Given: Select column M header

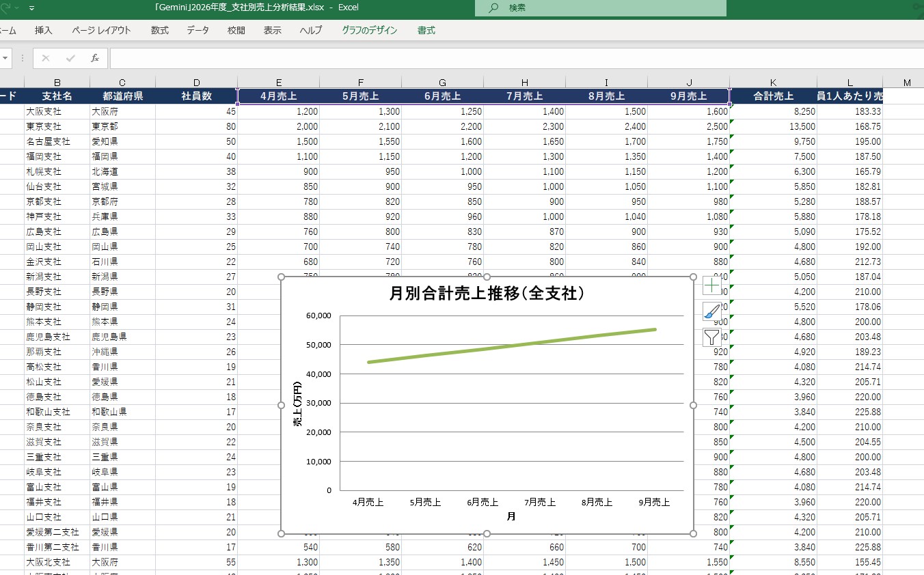Looking at the screenshot, I should coord(907,83).
